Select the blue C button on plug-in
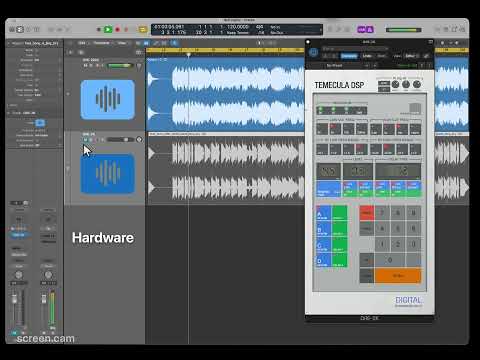This screenshot has width=480, height=360. click(x=323, y=245)
